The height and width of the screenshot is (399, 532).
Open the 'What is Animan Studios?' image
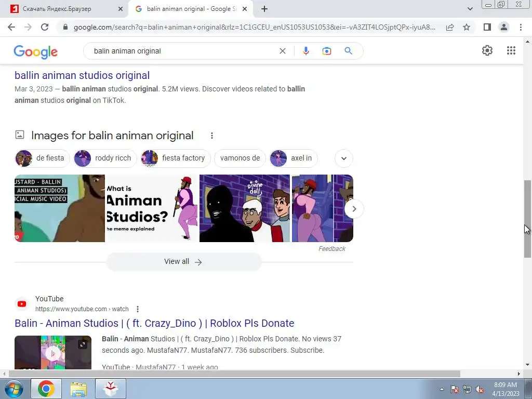pyautogui.click(x=152, y=208)
